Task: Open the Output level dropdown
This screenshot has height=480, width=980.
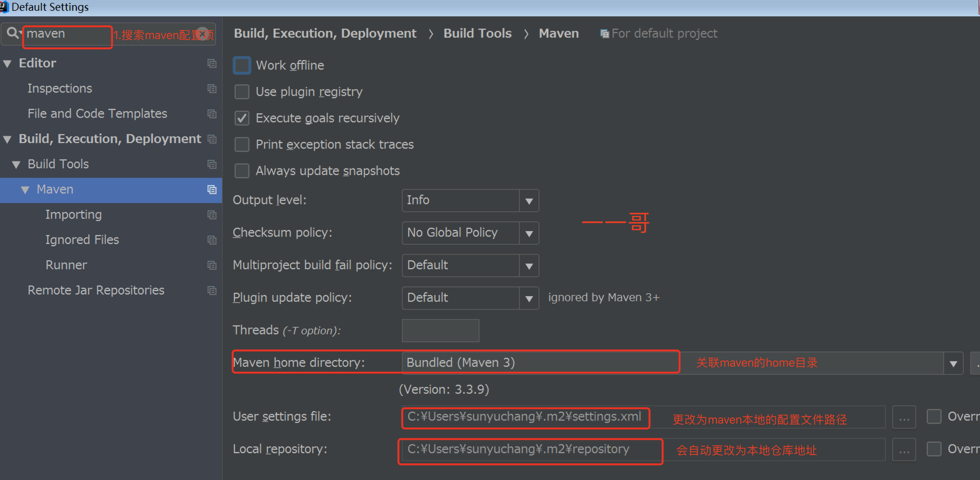Action: tap(528, 201)
